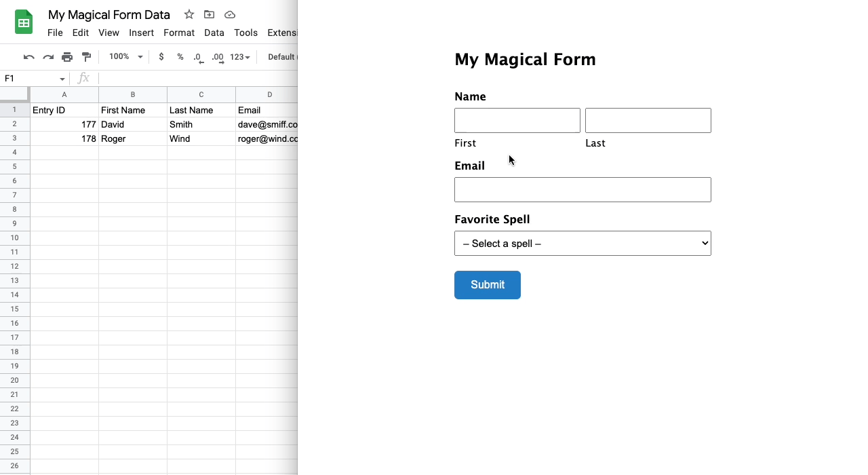Select the dave@smiff email cell
This screenshot has width=868, height=475.
point(267,124)
